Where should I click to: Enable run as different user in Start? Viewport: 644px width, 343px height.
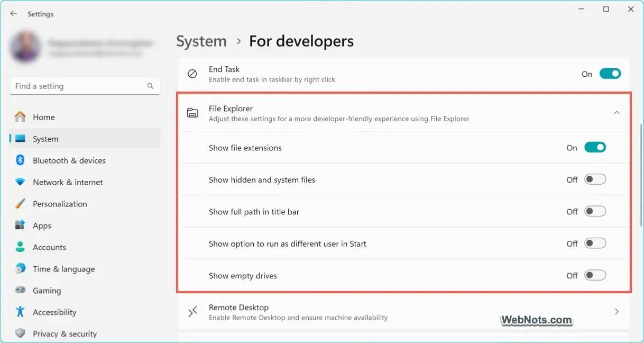pyautogui.click(x=595, y=243)
